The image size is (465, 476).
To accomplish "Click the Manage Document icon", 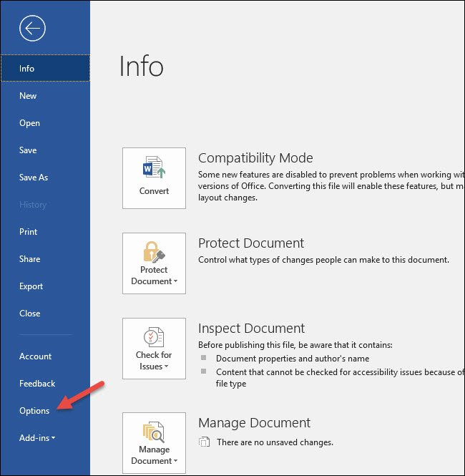I will [x=154, y=432].
